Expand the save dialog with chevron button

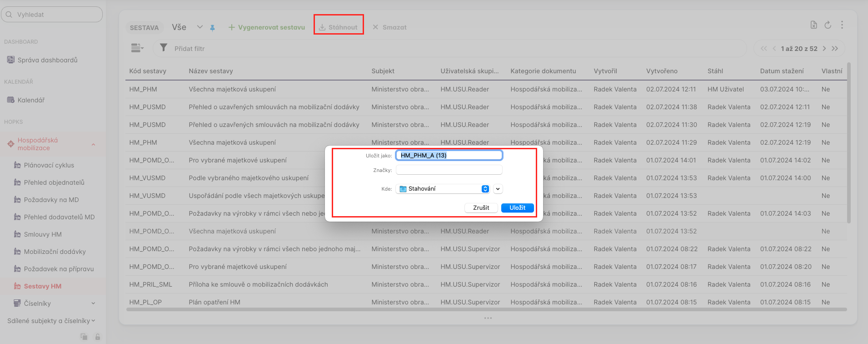pos(498,189)
